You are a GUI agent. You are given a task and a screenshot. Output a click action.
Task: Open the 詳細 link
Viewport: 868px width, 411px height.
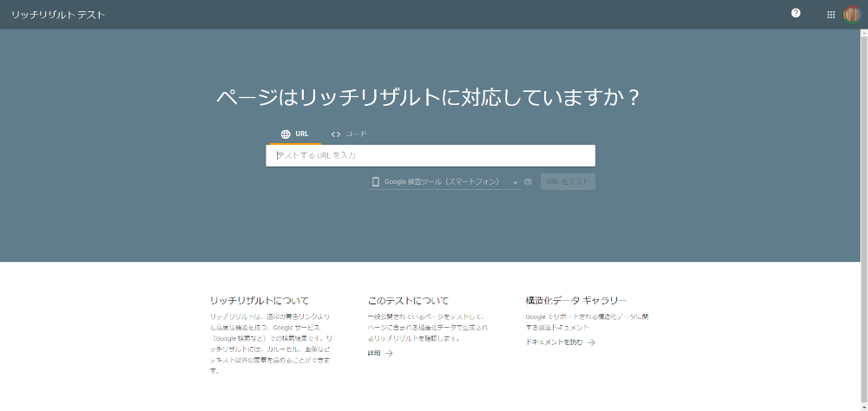(x=374, y=354)
